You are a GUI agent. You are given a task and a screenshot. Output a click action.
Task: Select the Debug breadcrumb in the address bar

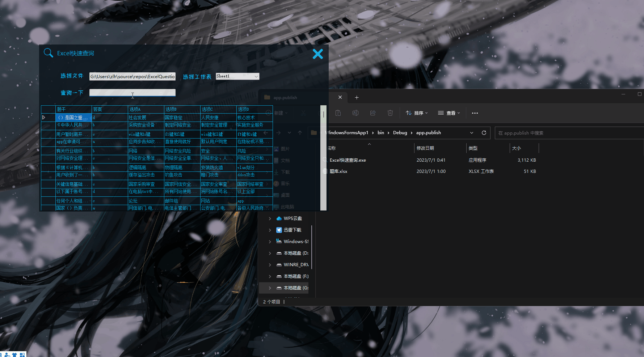400,133
